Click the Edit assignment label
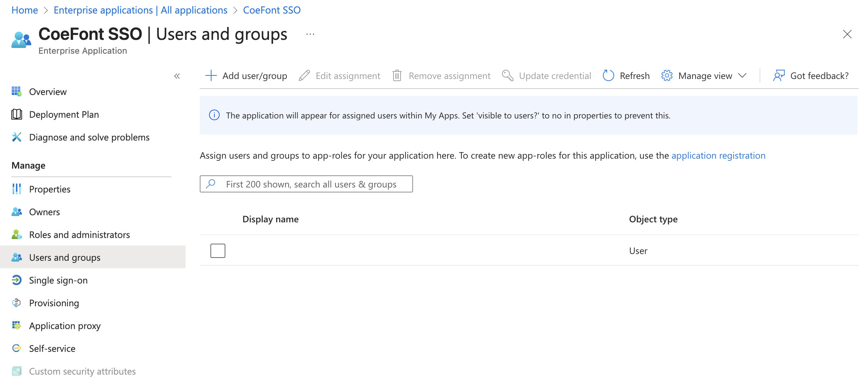The height and width of the screenshot is (392, 868). tap(348, 76)
